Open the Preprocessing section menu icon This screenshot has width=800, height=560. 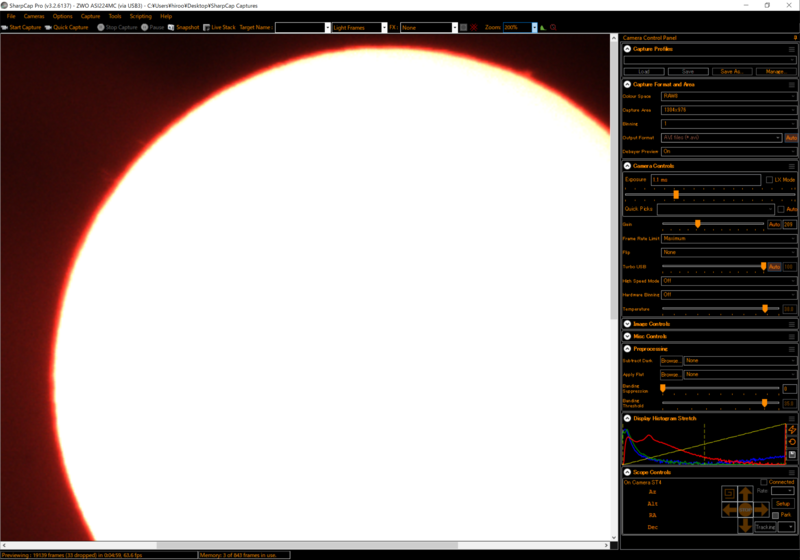(792, 349)
